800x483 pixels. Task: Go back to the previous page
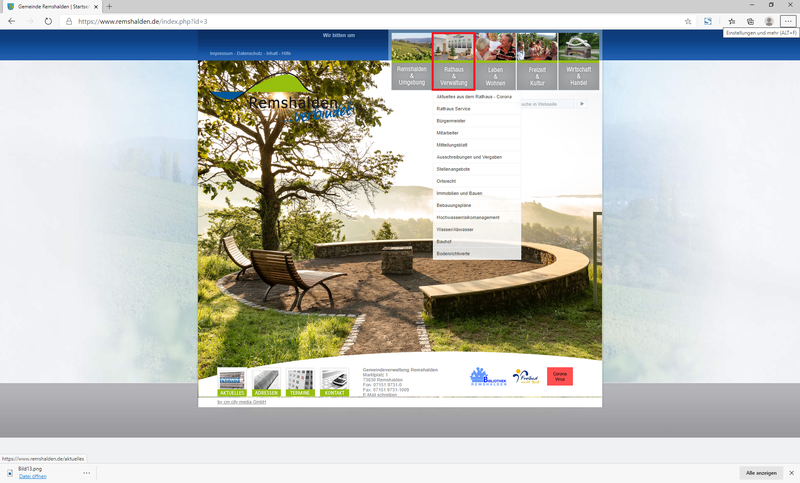click(12, 21)
